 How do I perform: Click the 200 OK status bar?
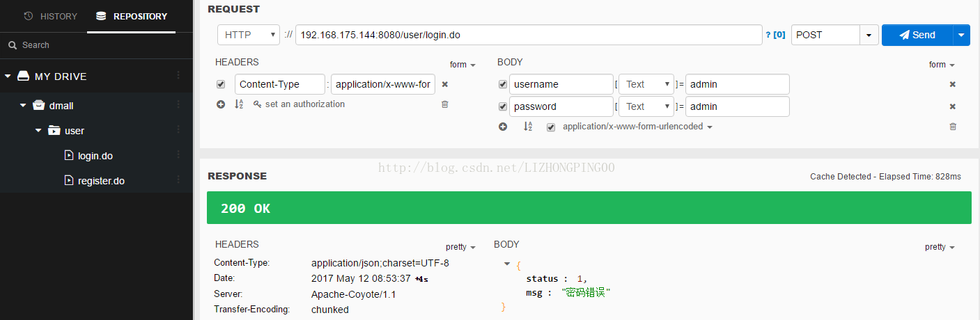point(589,208)
